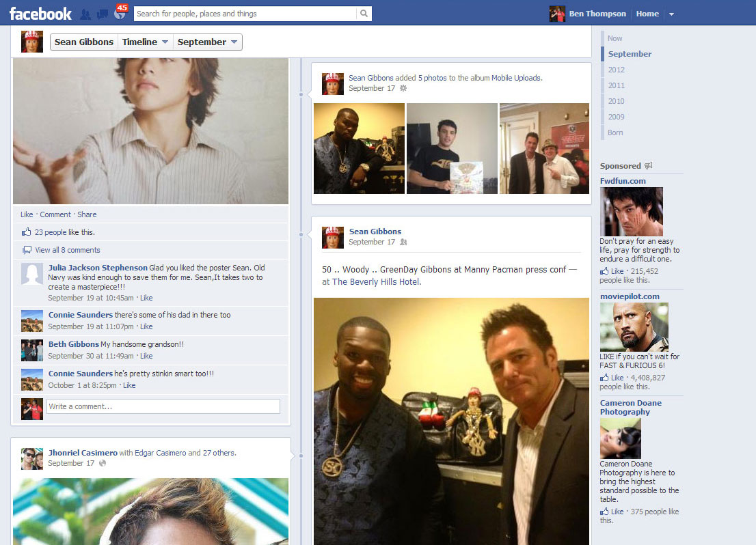
Task: Open the account menu arrow in header
Action: (x=671, y=14)
